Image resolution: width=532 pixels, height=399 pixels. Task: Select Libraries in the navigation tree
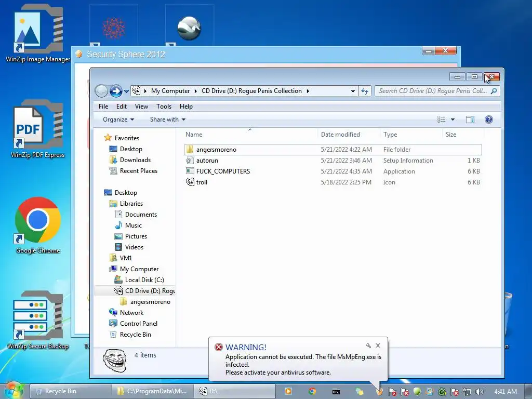(x=126, y=204)
